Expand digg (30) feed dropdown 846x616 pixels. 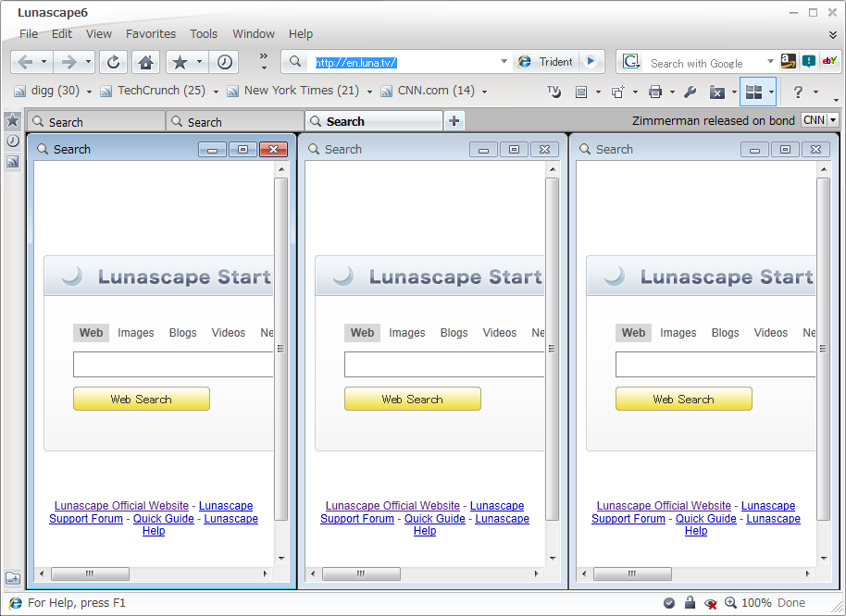coord(89,92)
